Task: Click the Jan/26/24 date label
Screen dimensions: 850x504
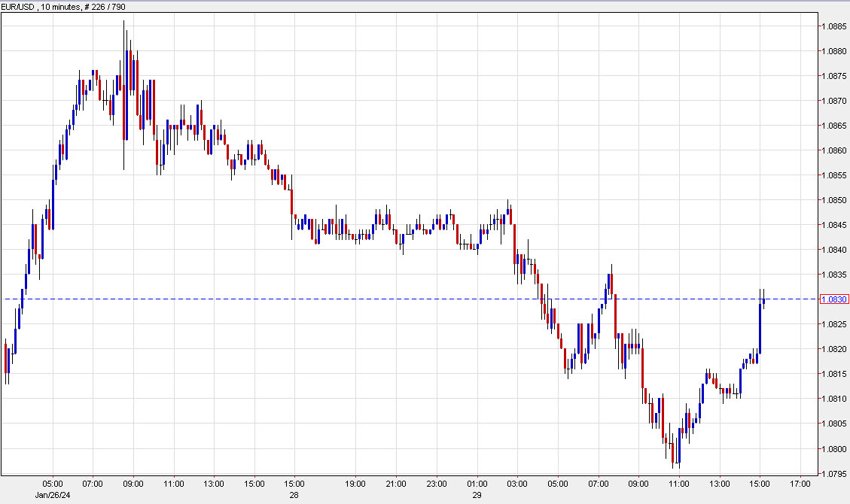Action: (x=53, y=495)
